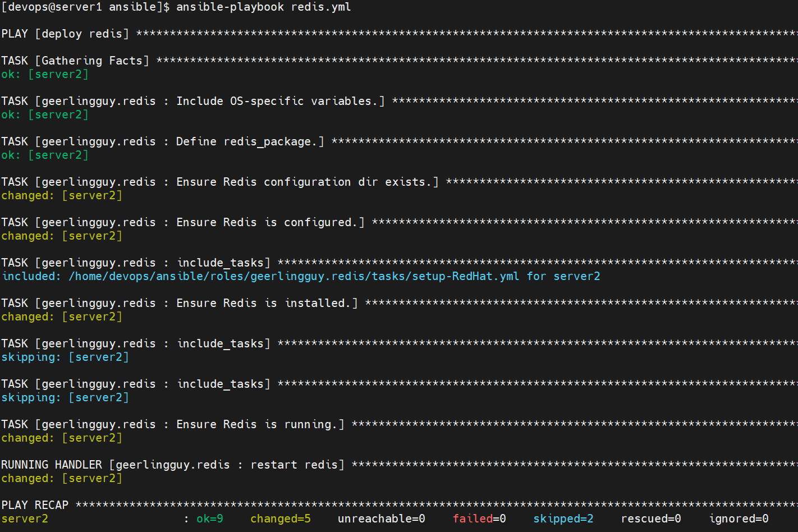Click 'changed: [server2]' under Redis is configured
The image size is (798, 532).
click(62, 236)
